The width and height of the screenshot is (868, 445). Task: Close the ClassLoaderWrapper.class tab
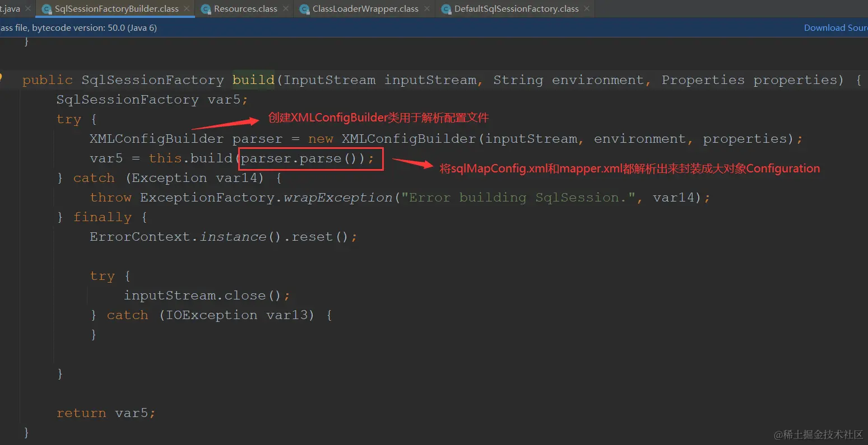point(427,9)
